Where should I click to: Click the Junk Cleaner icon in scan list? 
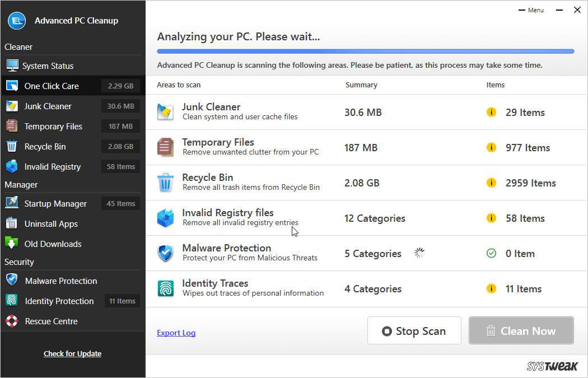(x=165, y=112)
